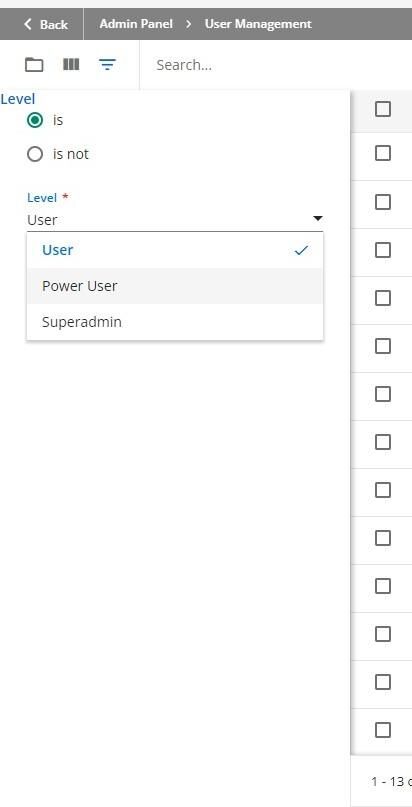Select the "is" radio button
Image resolution: width=412 pixels, height=807 pixels.
click(x=35, y=120)
